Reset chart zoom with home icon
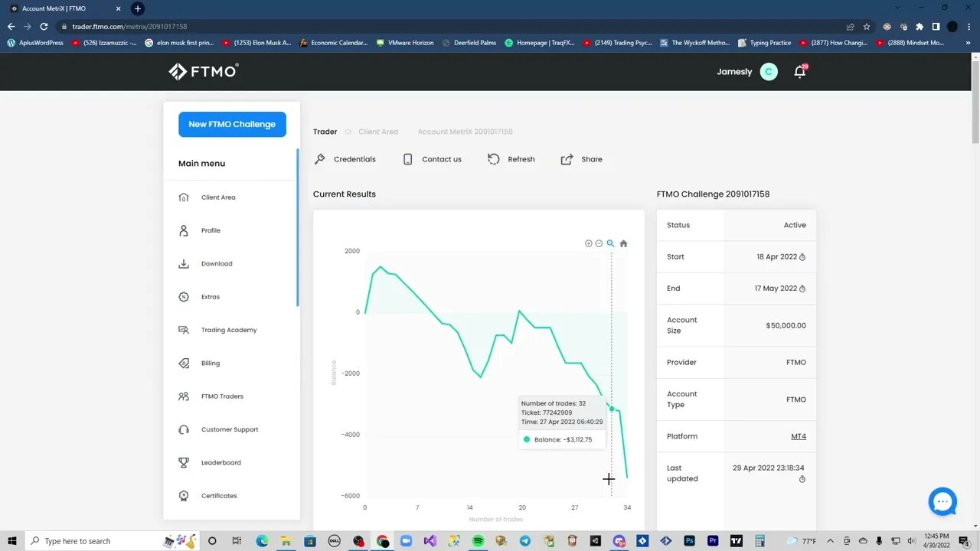 [x=623, y=243]
